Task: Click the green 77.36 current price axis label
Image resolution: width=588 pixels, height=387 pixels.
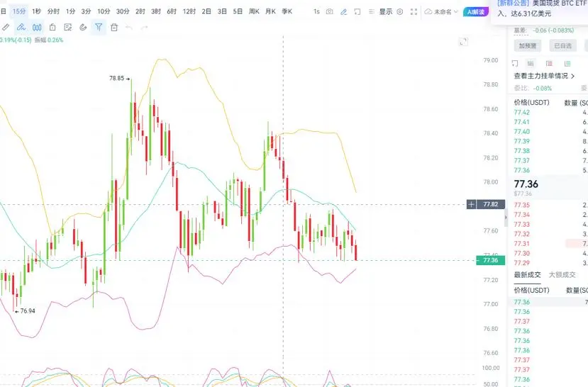Action: (x=491, y=260)
